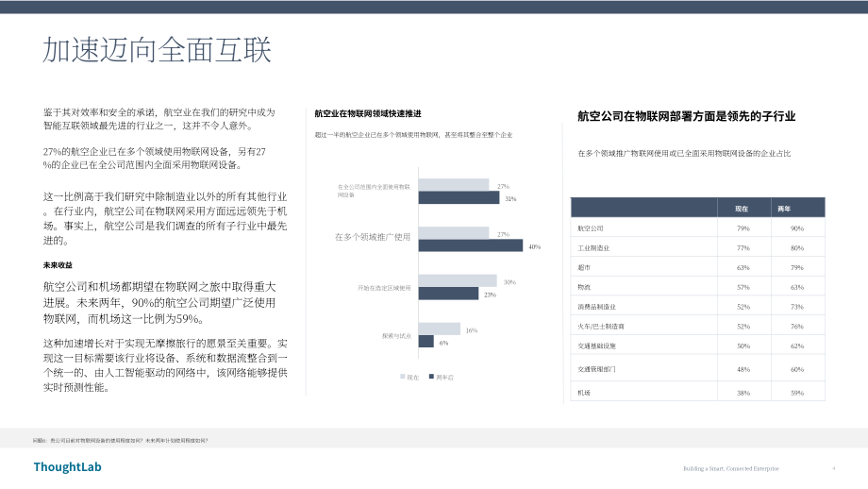Screen dimensions: 868x489
Task: Click the 90% cell in 航空公司 row
Action: (x=797, y=228)
